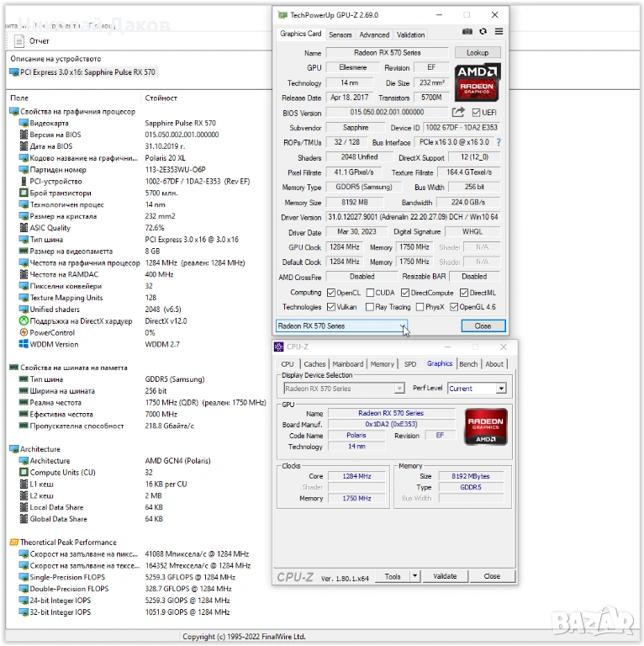Click the Radeon Graphics logo in CPU-Z
The width and height of the screenshot is (644, 646).
486,426
